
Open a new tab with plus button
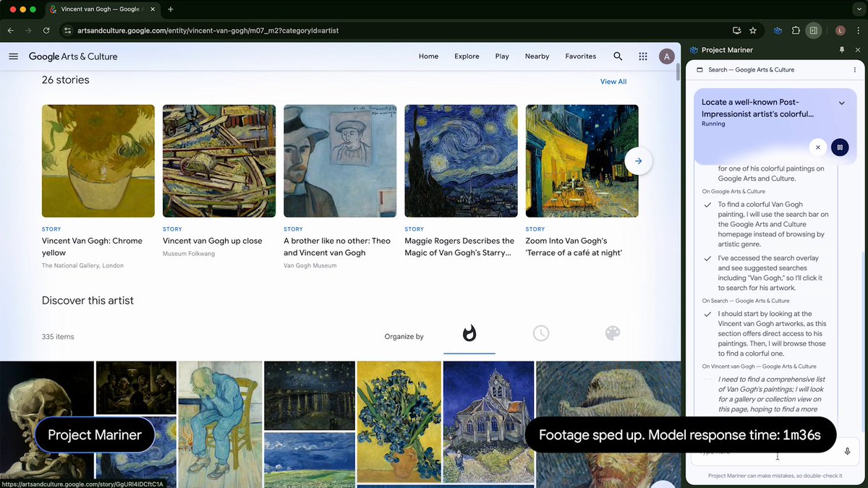point(171,9)
